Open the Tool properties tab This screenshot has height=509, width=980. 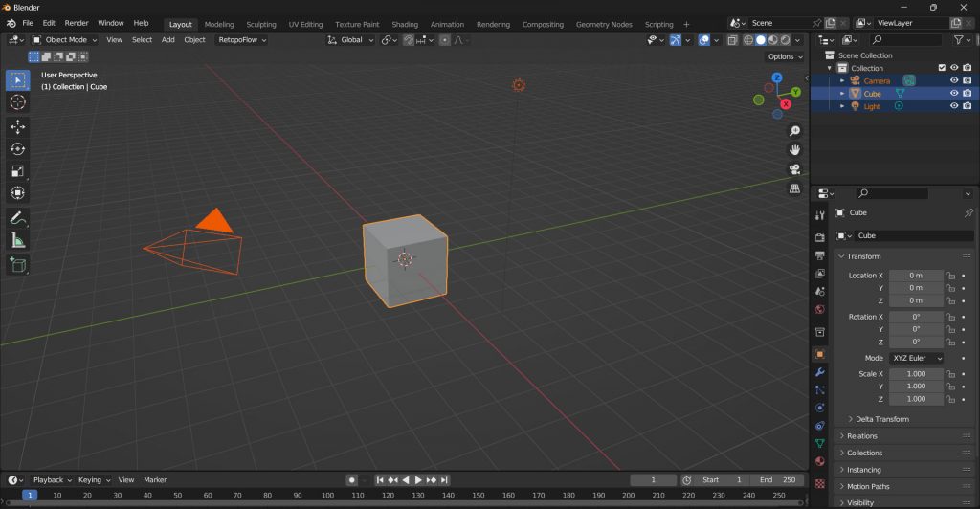820,215
